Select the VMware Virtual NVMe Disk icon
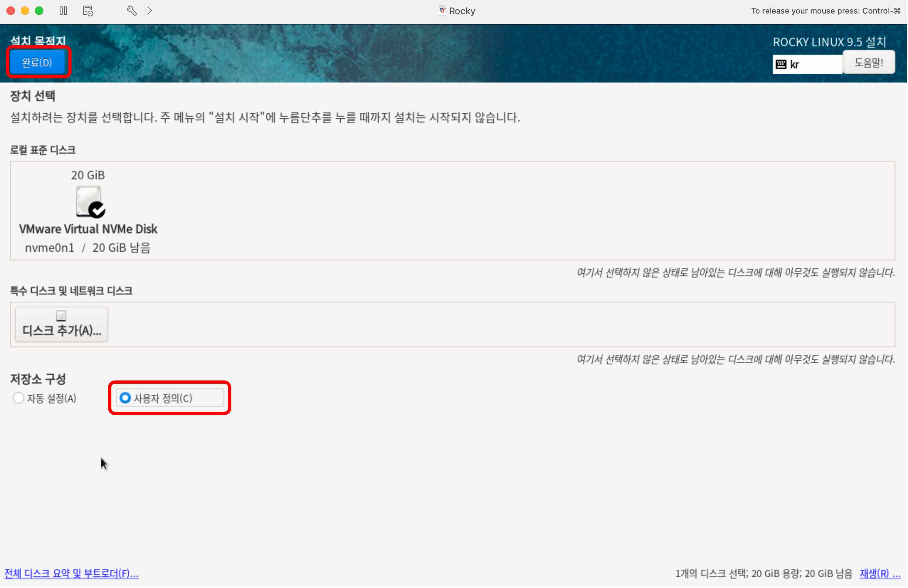This screenshot has width=908, height=588. coord(91,202)
